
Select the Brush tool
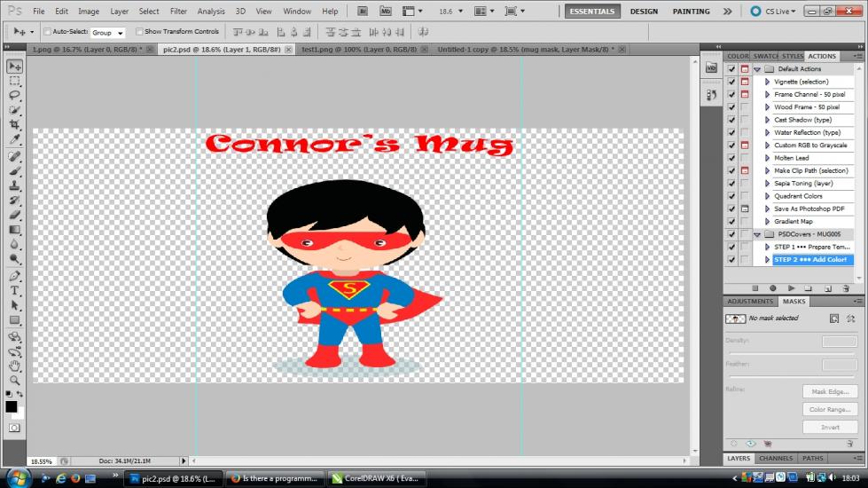tap(14, 170)
